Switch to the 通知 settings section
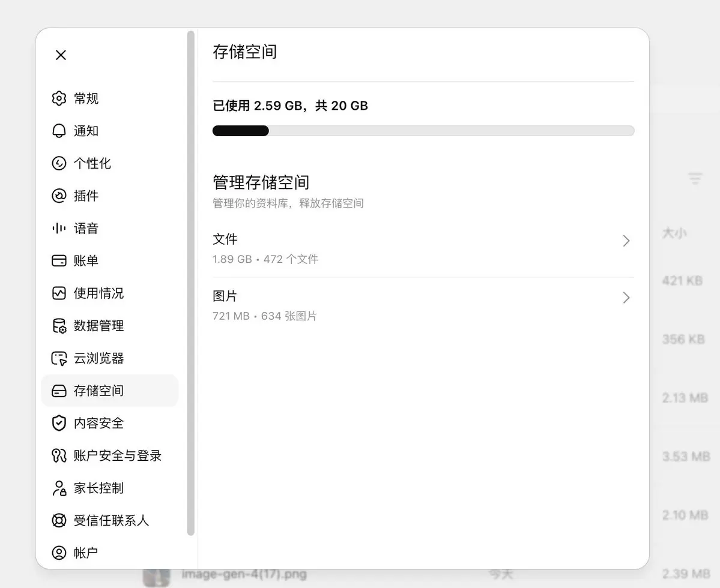 pyautogui.click(x=110, y=131)
